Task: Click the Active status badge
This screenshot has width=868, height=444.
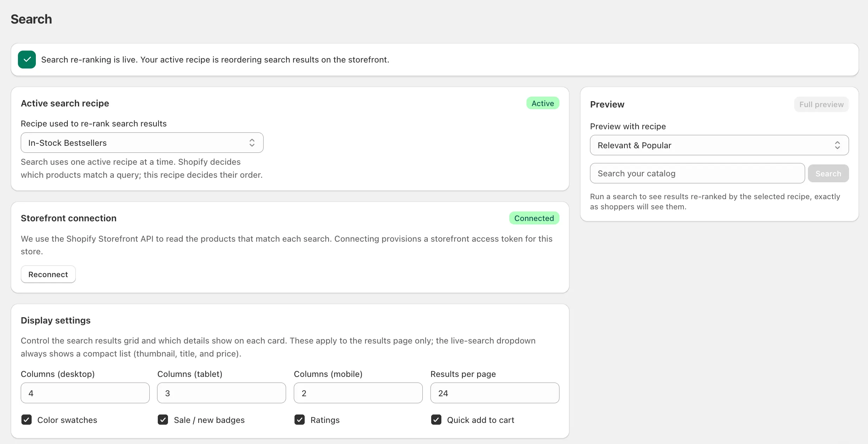Action: tap(543, 103)
